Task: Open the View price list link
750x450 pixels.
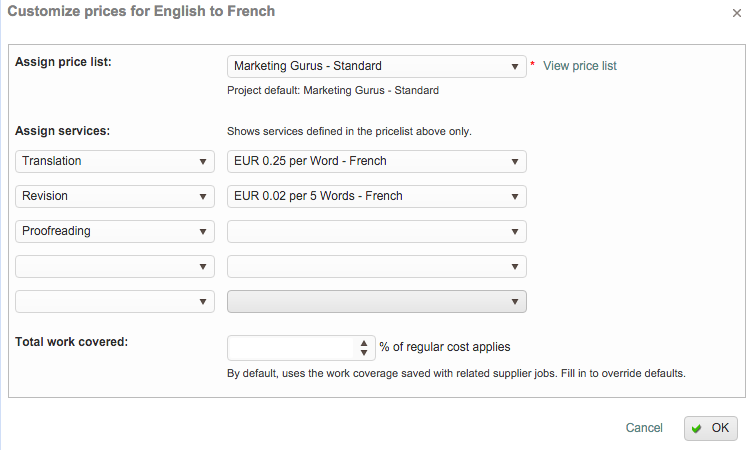Action: pos(579,66)
